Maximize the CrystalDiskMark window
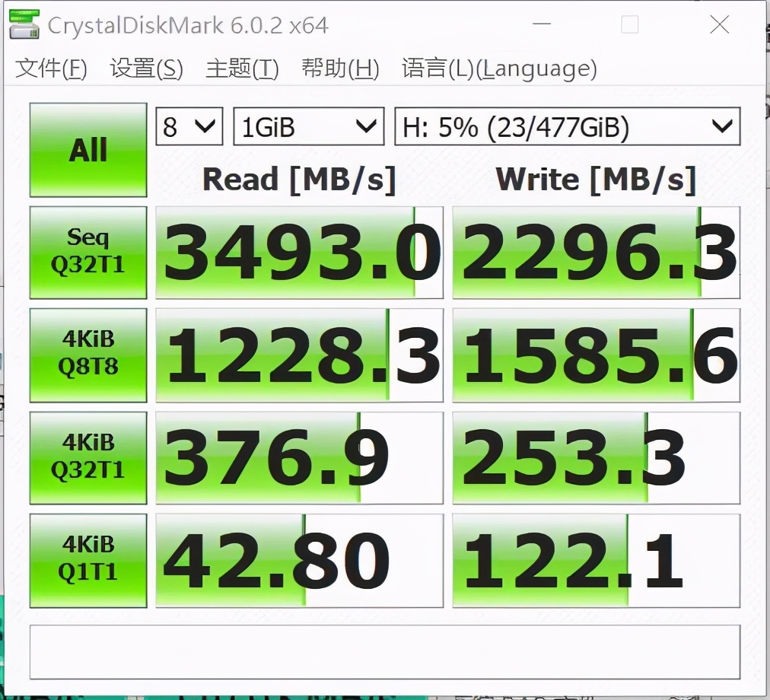The height and width of the screenshot is (700, 770). [630, 24]
